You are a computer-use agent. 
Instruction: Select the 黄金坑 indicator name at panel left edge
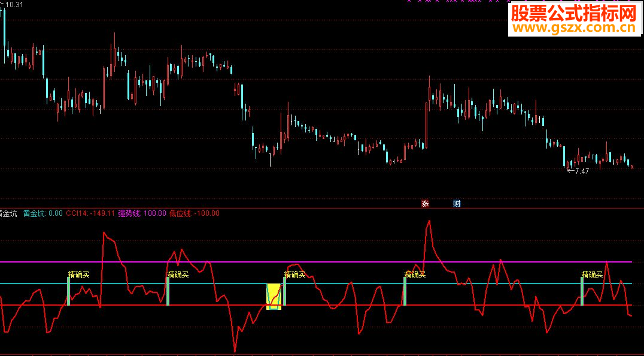click(x=8, y=213)
